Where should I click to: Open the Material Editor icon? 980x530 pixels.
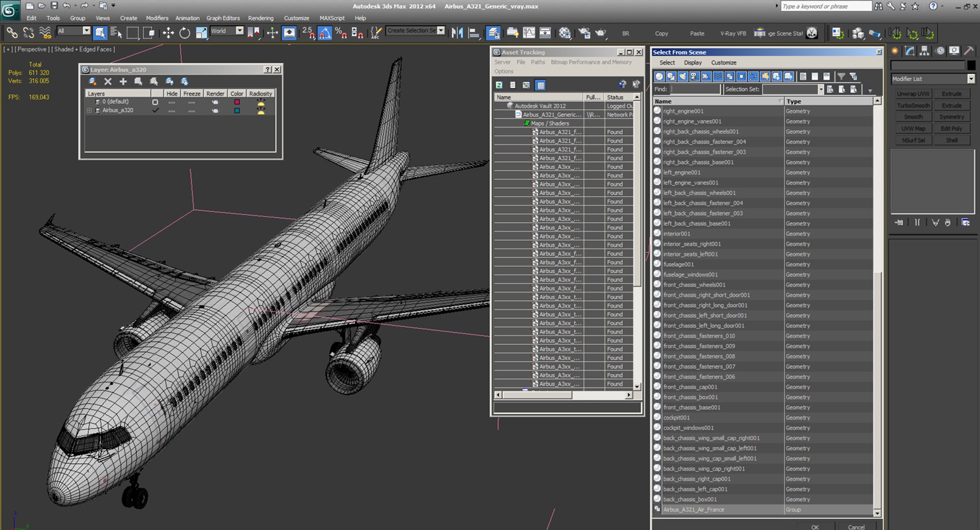[565, 33]
